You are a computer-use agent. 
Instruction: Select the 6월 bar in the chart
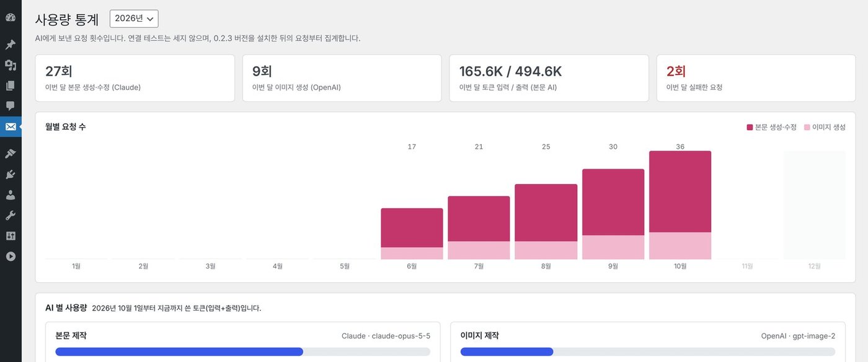[x=412, y=234]
